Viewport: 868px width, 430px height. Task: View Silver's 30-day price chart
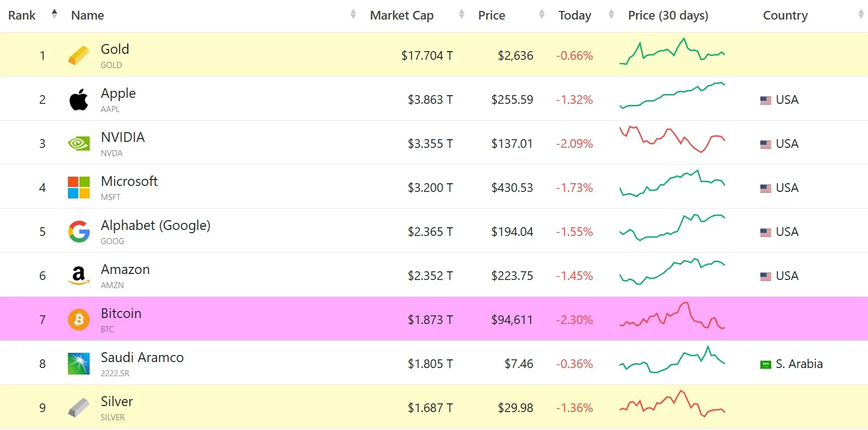click(672, 403)
